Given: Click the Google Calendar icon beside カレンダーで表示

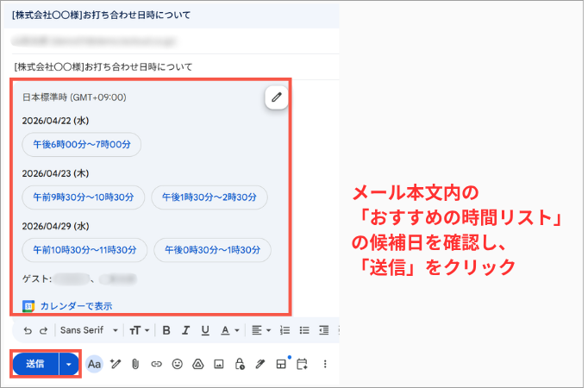Looking at the screenshot, I should (x=28, y=306).
